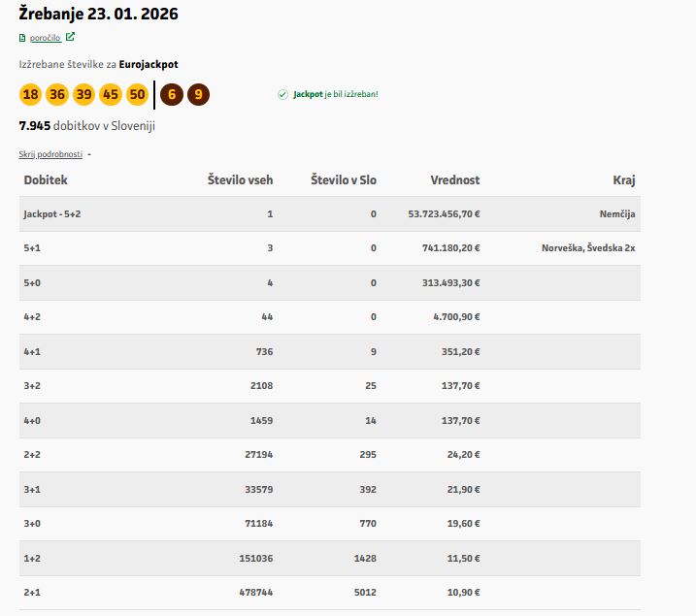
Task: Click the yellow number 39 ball
Action: pos(83,94)
